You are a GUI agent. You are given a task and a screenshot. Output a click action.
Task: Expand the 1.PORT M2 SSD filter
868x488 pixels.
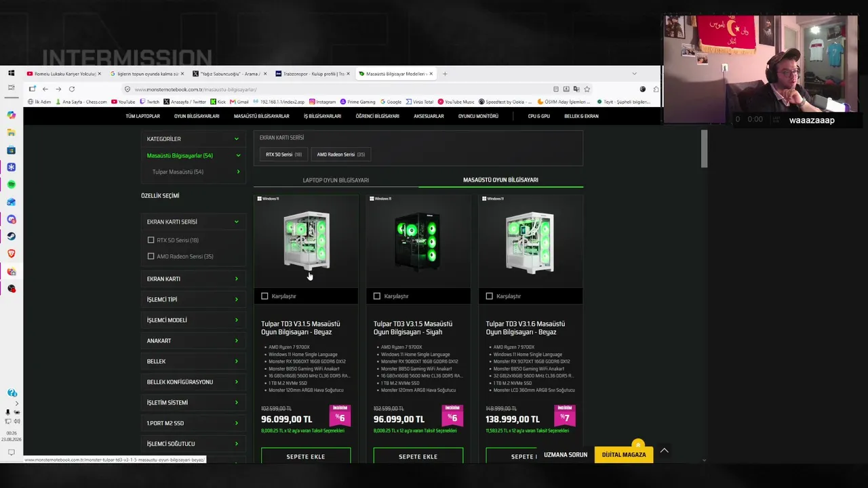click(x=193, y=423)
